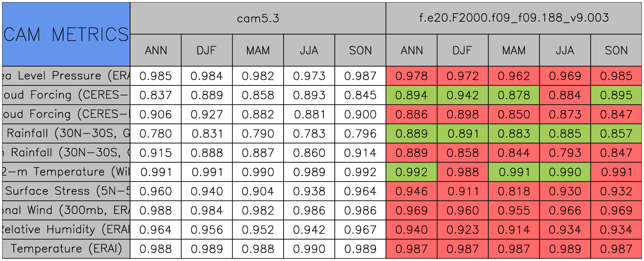Click the CAM METRICS header cell
The width and height of the screenshot is (644, 261).
point(66,34)
